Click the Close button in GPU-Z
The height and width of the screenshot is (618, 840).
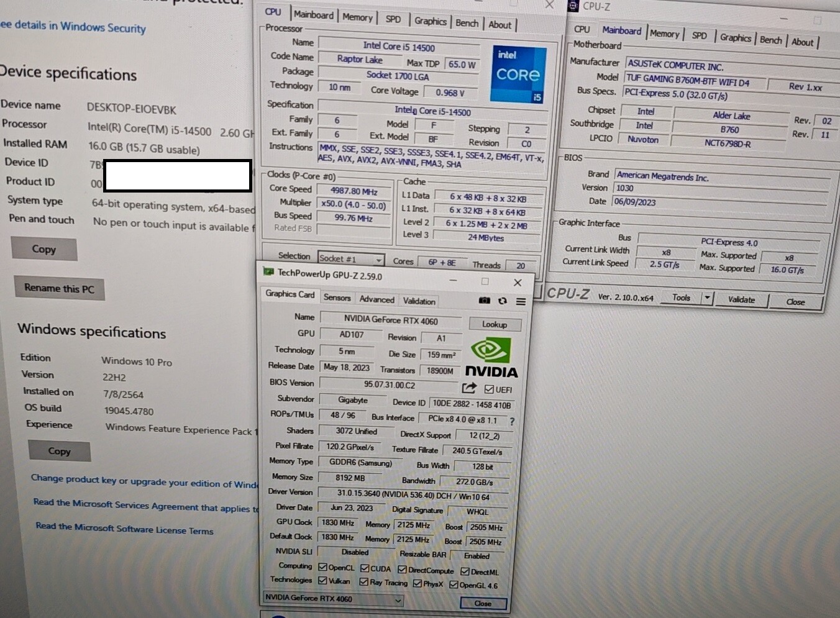pos(483,603)
